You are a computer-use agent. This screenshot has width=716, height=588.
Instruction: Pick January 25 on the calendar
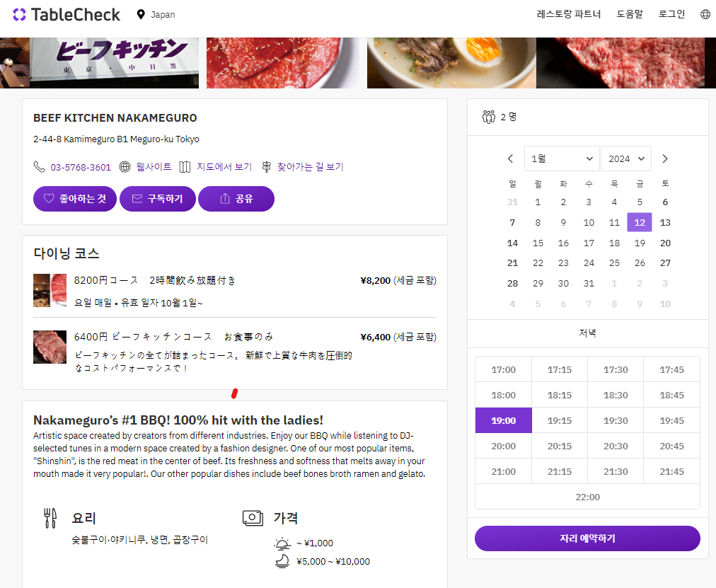coord(614,263)
